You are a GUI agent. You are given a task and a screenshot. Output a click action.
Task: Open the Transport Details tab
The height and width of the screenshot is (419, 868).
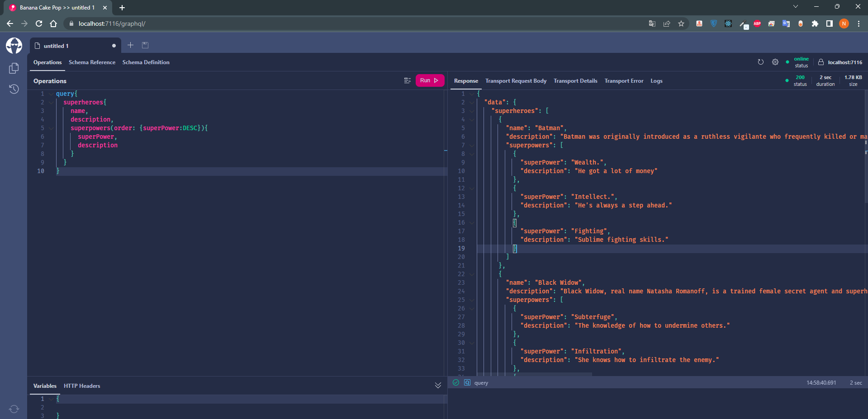click(x=575, y=80)
